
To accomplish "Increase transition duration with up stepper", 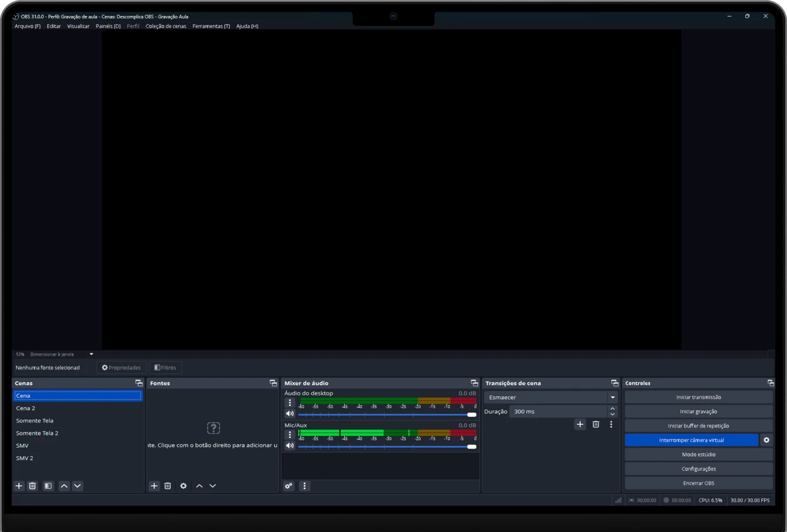I will pyautogui.click(x=612, y=408).
